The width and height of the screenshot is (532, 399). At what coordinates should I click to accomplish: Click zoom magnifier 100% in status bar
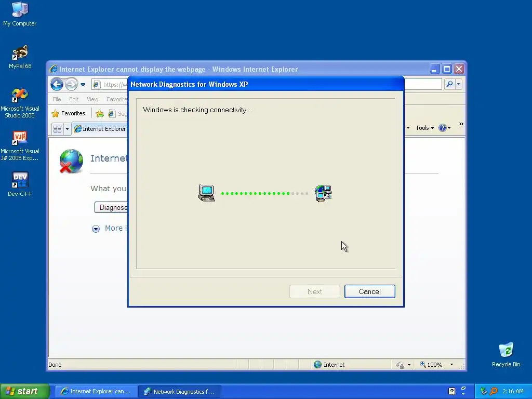point(431,365)
